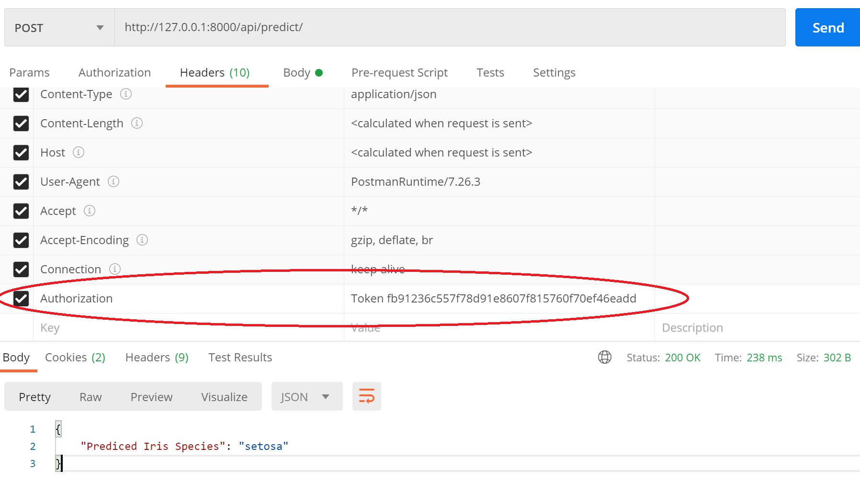Open the response Cookies tab
860x504 pixels.
pyautogui.click(x=75, y=358)
